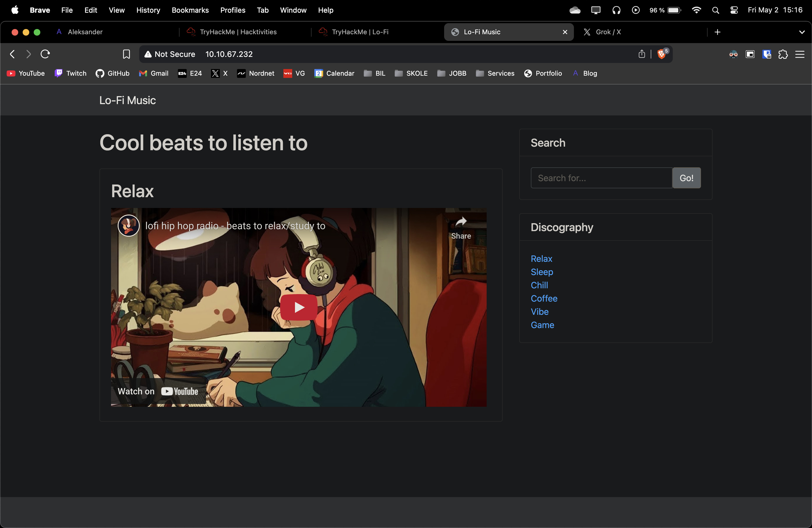Click the Lo-Fi Music site title

[x=128, y=100]
